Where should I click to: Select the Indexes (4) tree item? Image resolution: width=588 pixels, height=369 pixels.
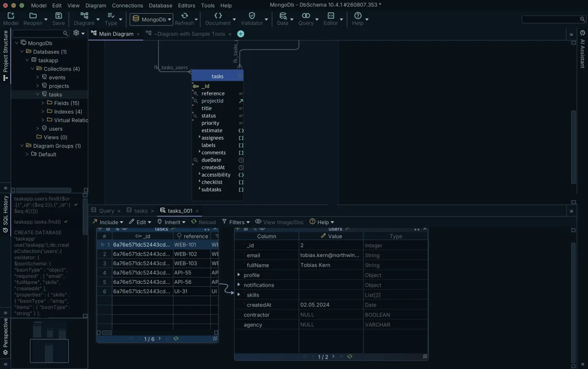[x=68, y=112]
